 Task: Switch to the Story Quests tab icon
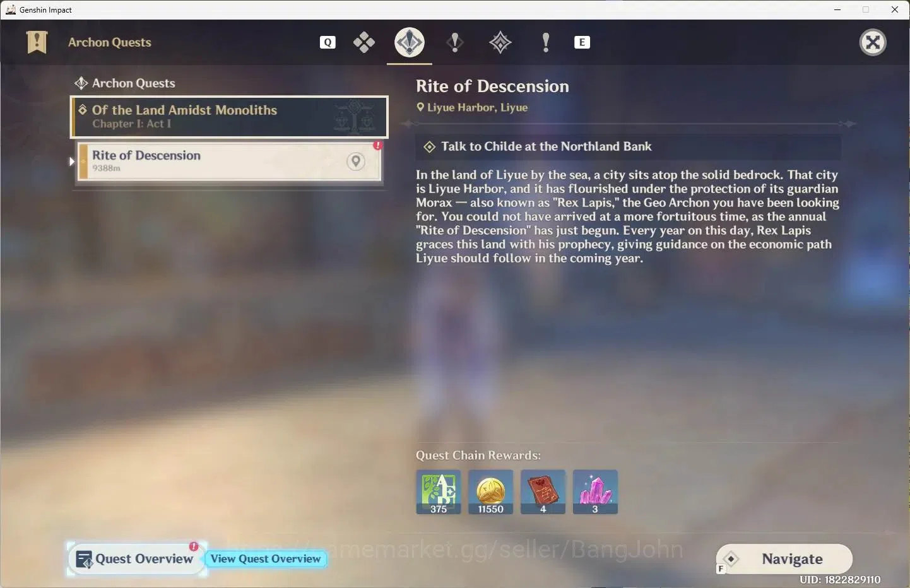[x=455, y=42]
